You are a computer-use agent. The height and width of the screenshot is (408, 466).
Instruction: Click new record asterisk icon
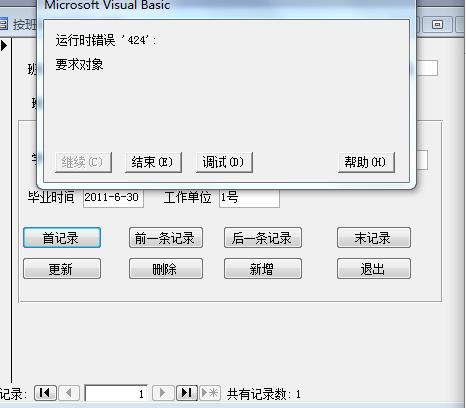pyautogui.click(x=210, y=393)
